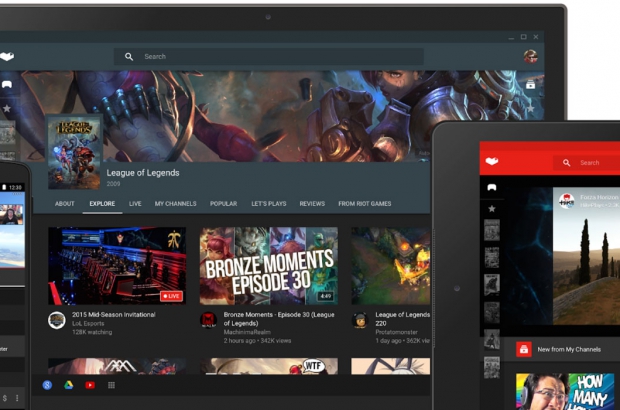Viewport: 620px width, 410px height.
Task: Click the red New from My Channels icon
Action: (x=523, y=349)
